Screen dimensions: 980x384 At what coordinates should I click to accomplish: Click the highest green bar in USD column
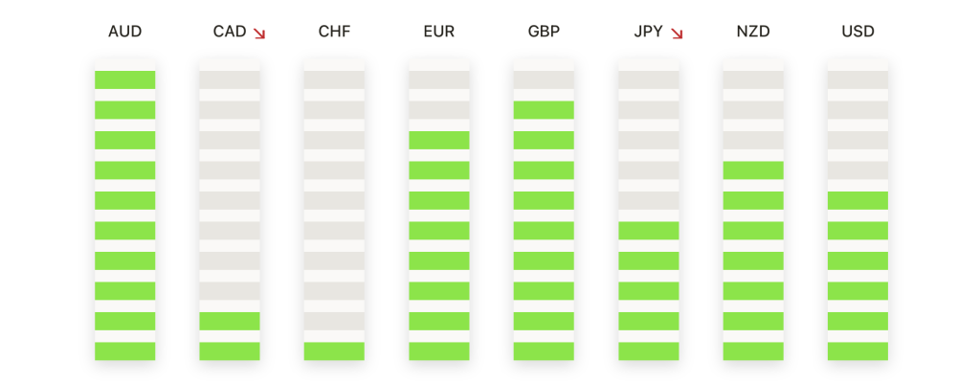pos(857,201)
